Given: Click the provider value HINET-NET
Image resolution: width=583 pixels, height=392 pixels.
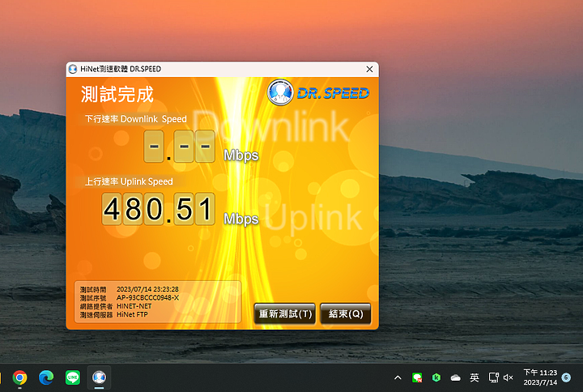Looking at the screenshot, I should (134, 306).
